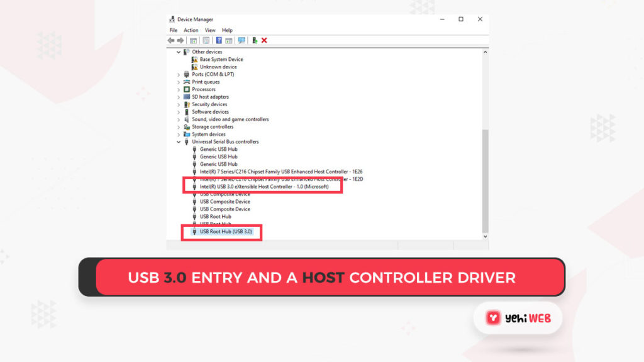Expand the Ports (COM & LPT) node

[179, 75]
